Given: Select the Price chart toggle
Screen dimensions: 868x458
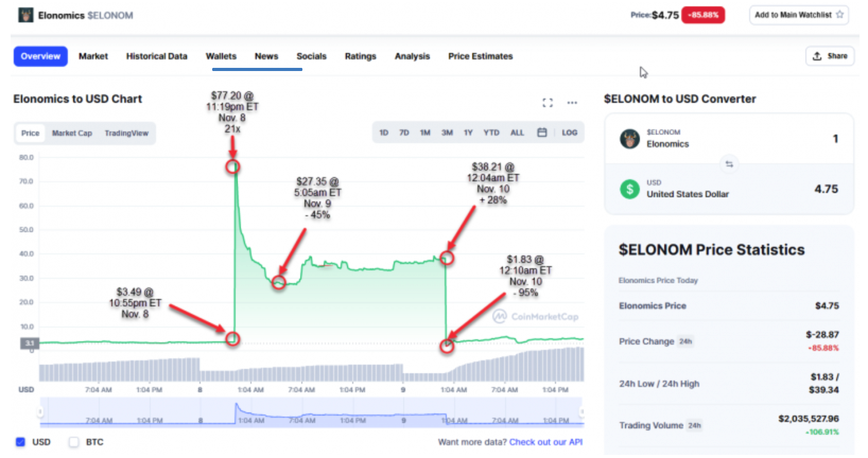Looking at the screenshot, I should pyautogui.click(x=30, y=133).
